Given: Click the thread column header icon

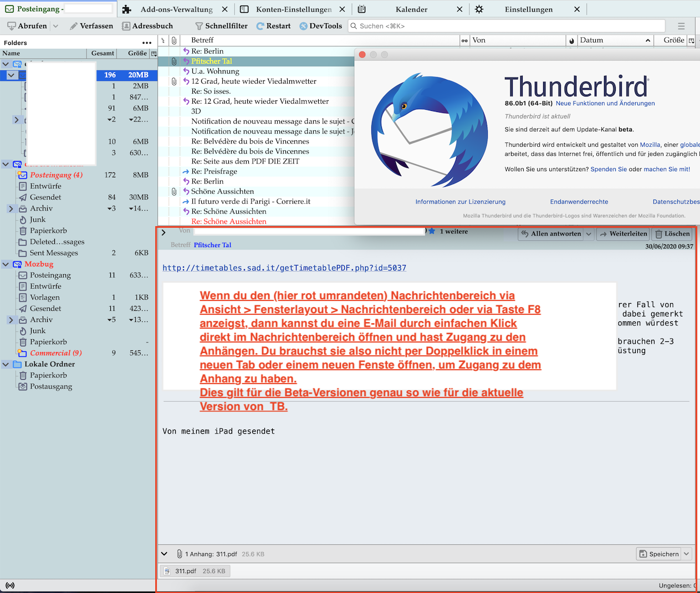Looking at the screenshot, I should tap(163, 40).
